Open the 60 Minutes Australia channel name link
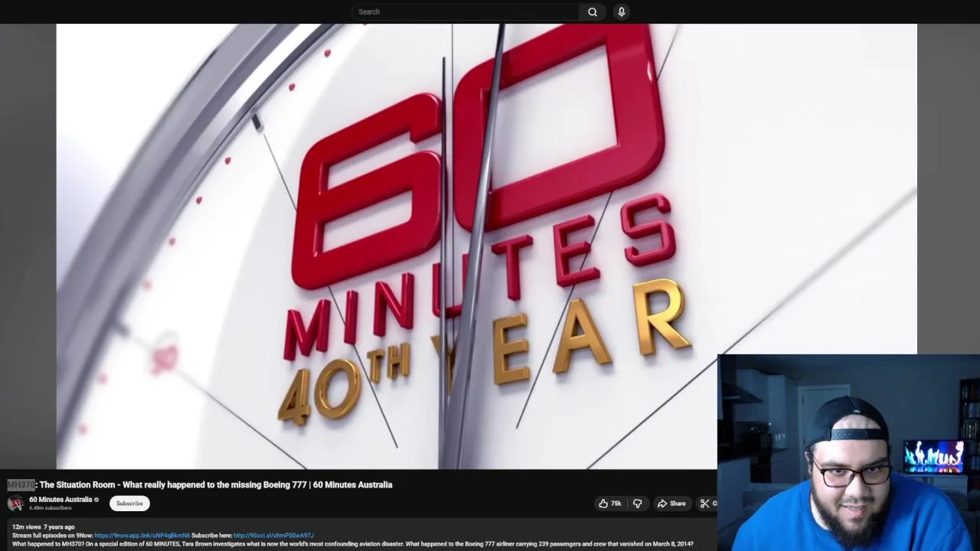The height and width of the screenshot is (551, 980). tap(60, 500)
